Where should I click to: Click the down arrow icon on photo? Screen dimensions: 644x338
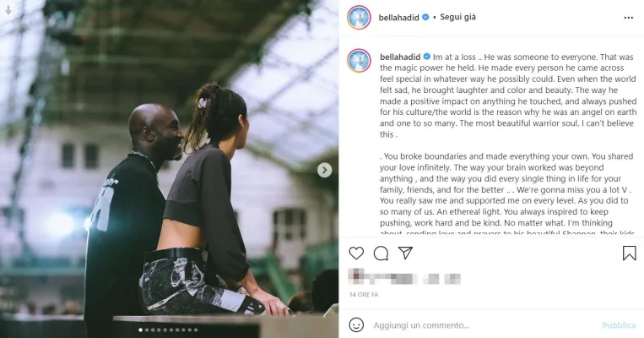8,10
